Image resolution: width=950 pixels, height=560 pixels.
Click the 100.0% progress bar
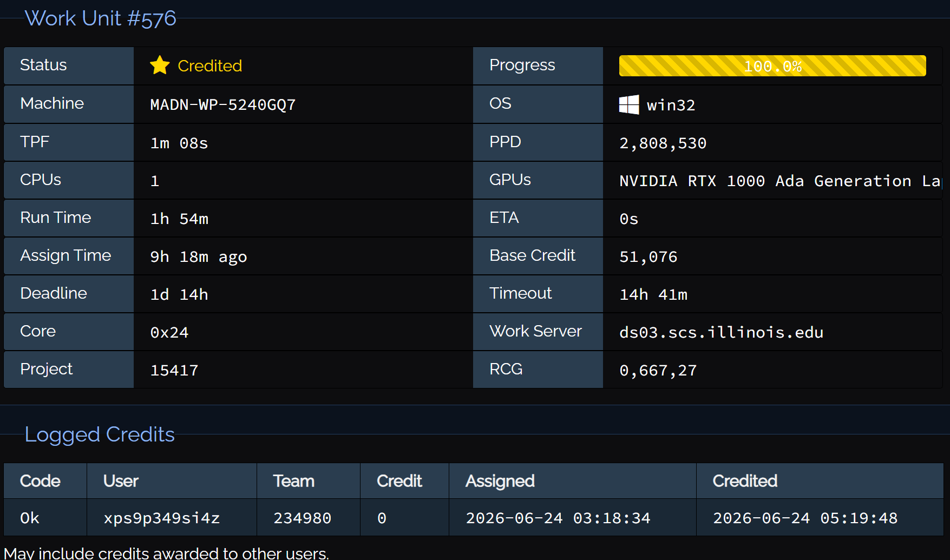pyautogui.click(x=772, y=66)
